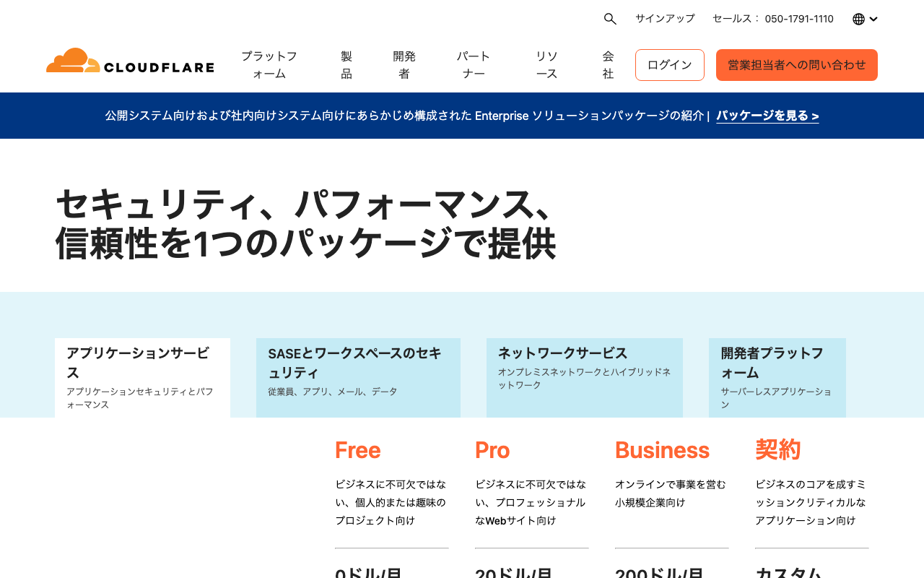This screenshot has width=924, height=578.
Task: Open the 開発者 menu
Action: click(x=404, y=64)
